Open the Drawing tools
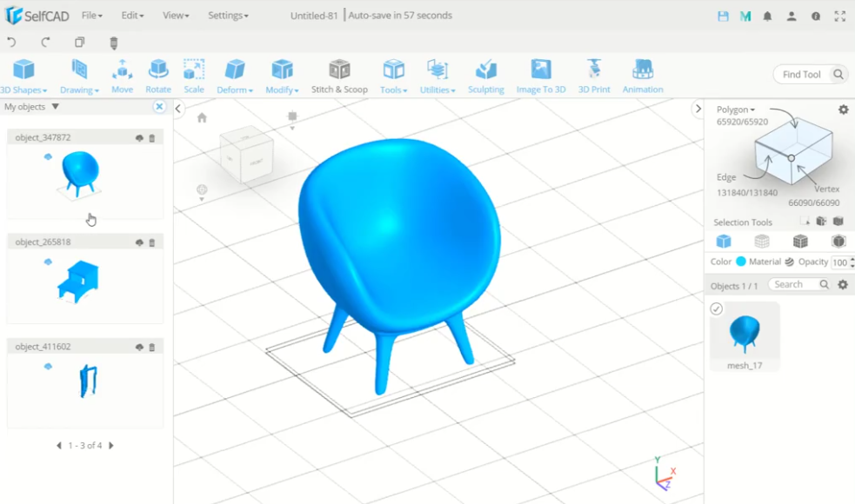 point(79,76)
